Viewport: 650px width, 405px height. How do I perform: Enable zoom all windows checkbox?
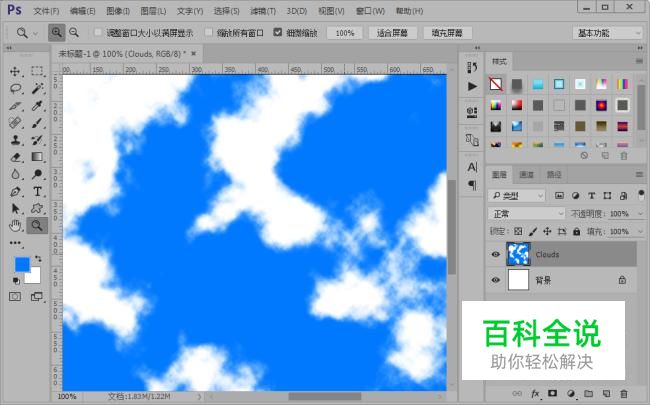tap(209, 32)
